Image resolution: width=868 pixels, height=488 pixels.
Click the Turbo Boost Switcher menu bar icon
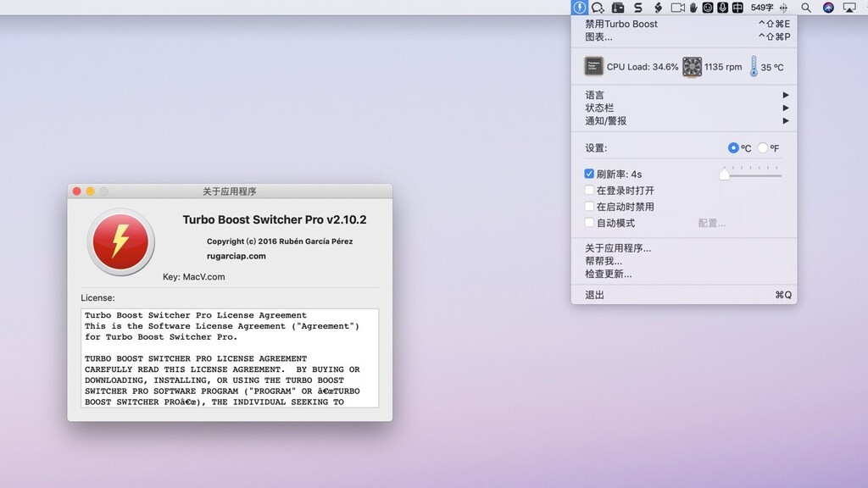point(579,7)
